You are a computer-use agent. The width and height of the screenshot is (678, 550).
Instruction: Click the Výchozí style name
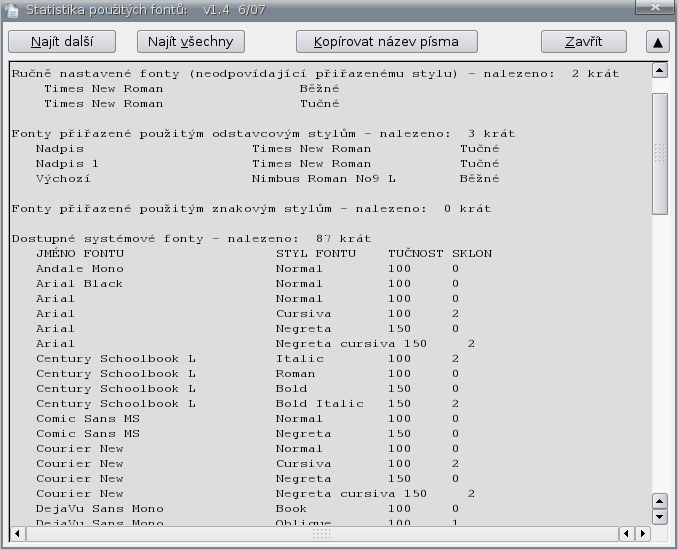(x=63, y=179)
